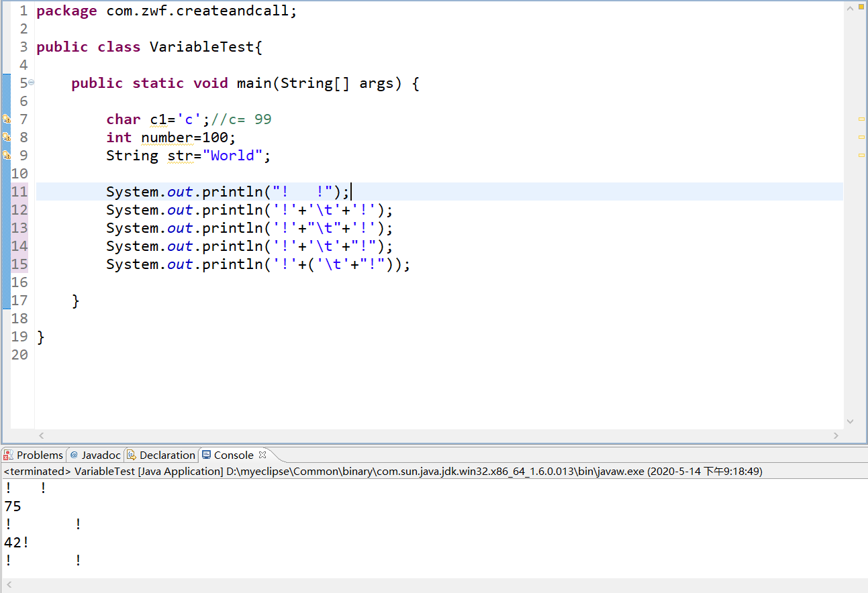Click overview ruler warning mark for line 8
Image resolution: width=868 pixels, height=593 pixels.
[x=861, y=138]
